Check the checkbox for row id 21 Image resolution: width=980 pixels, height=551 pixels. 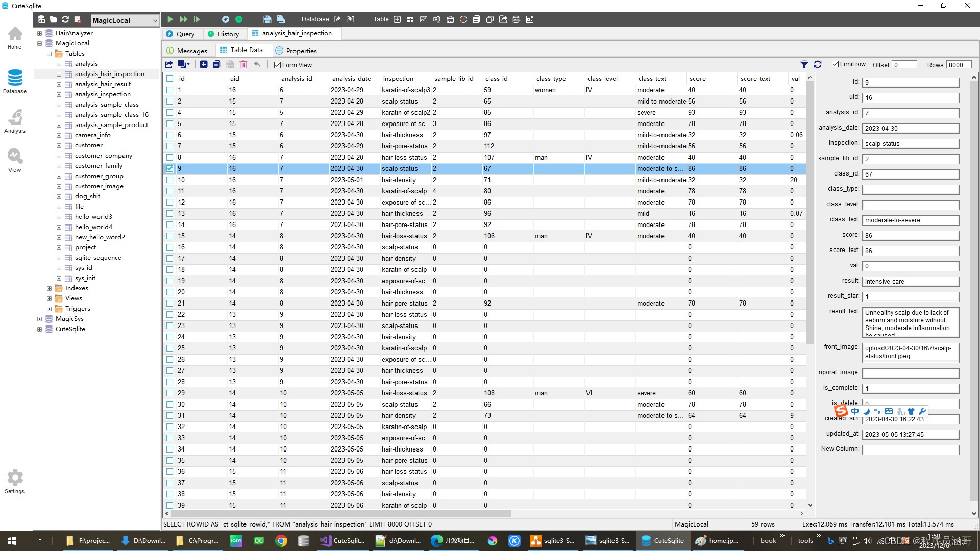click(169, 303)
